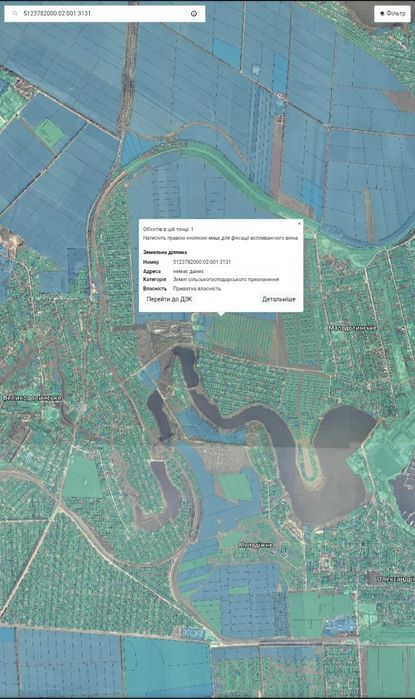Click the Детальніше button in the popup
Screen dimensions: 415x699
point(279,299)
